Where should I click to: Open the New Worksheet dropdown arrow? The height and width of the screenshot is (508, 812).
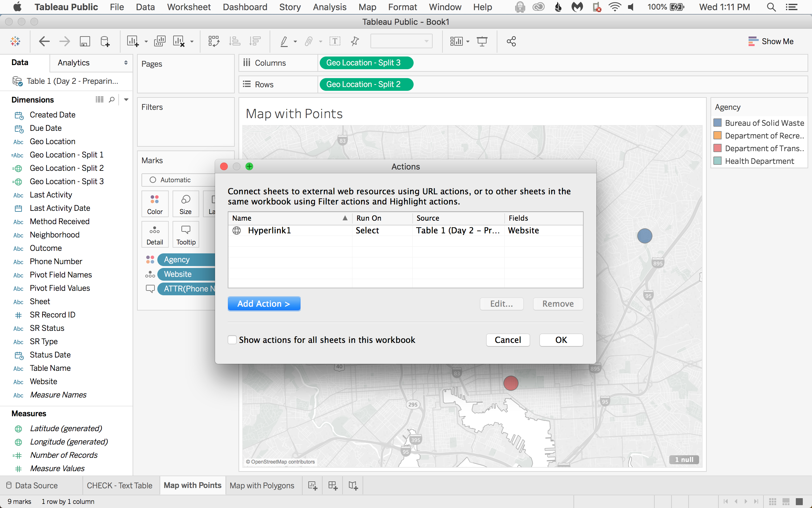coord(146,42)
